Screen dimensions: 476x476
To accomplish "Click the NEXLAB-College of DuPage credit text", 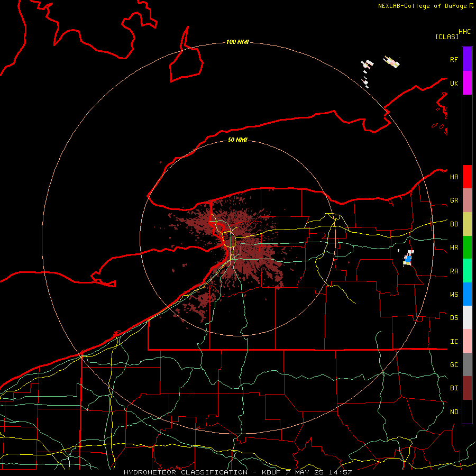I will tap(423, 6).
